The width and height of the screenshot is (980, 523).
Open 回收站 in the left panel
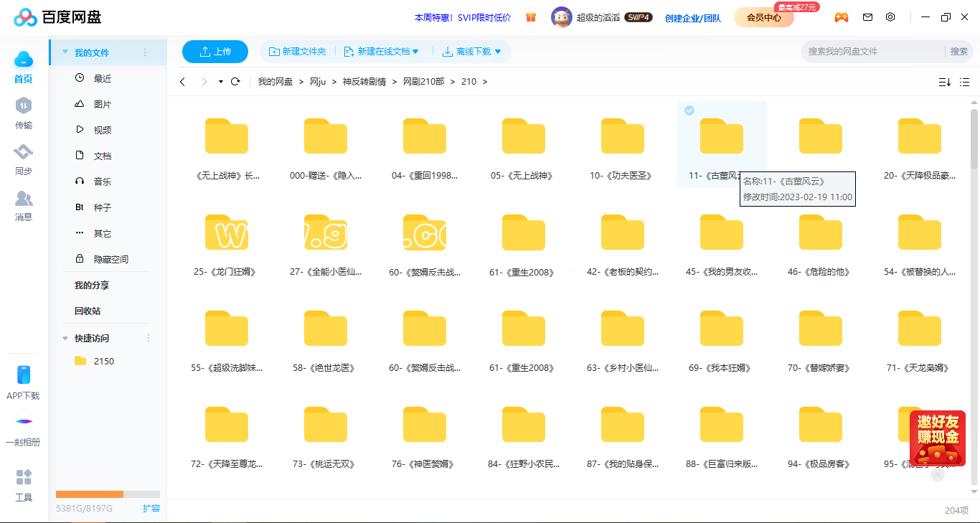(88, 311)
